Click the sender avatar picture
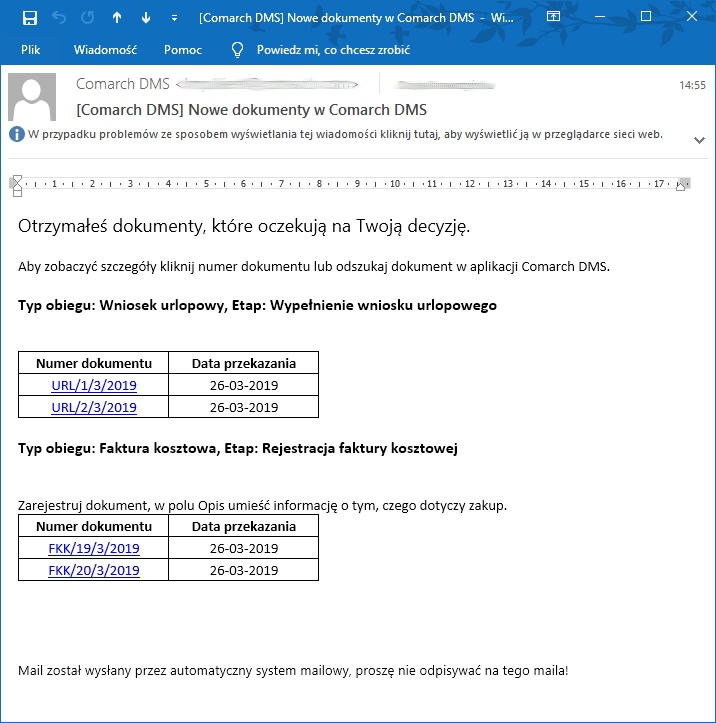 [32, 97]
